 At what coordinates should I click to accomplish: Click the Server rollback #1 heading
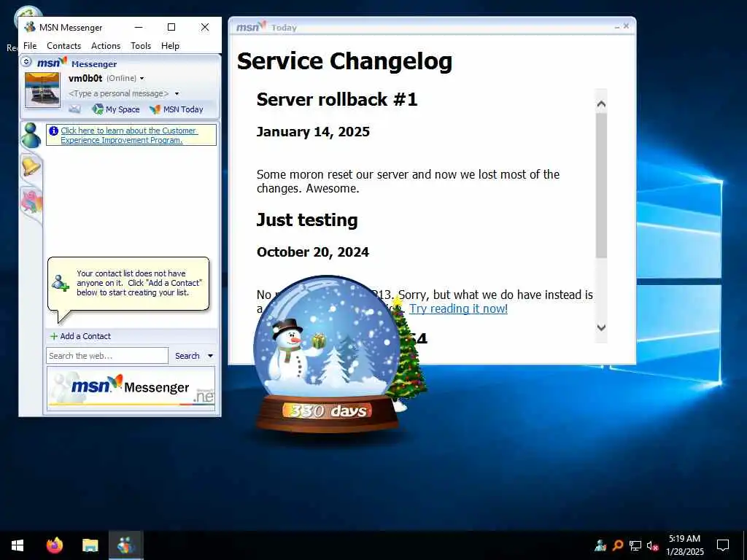tap(337, 99)
